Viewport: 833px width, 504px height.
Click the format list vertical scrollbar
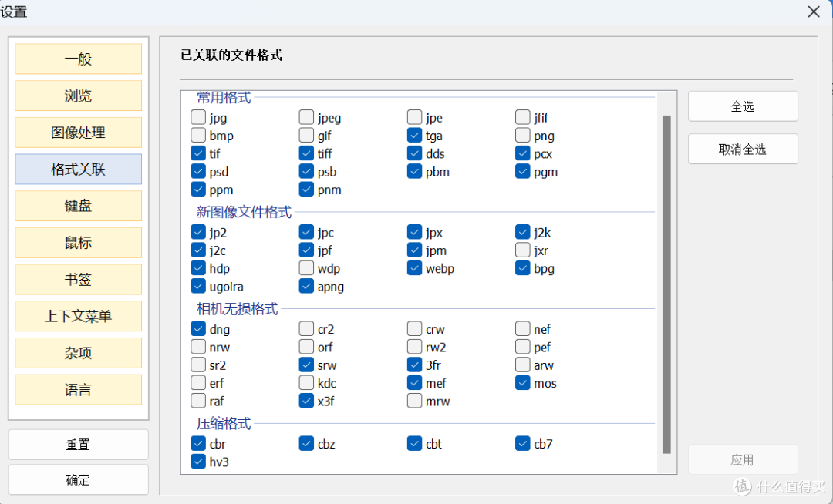tap(666, 284)
